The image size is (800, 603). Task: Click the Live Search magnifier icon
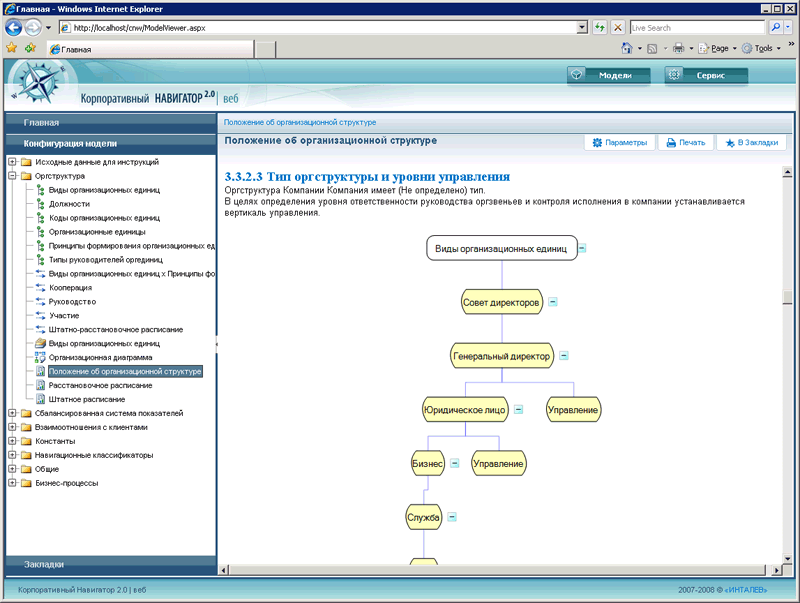click(776, 28)
